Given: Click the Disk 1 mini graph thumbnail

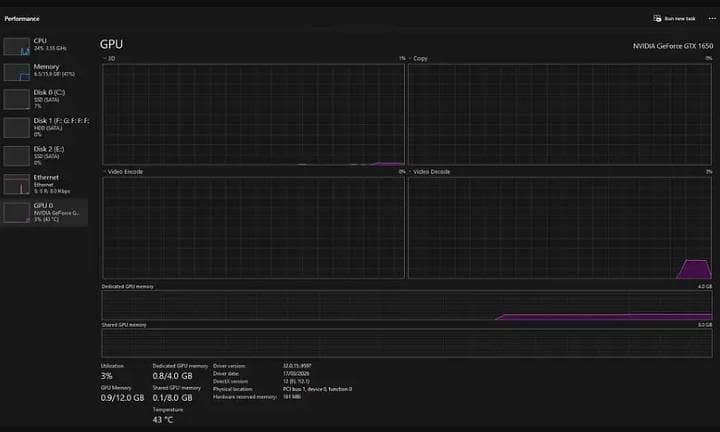Looking at the screenshot, I should 17,128.
